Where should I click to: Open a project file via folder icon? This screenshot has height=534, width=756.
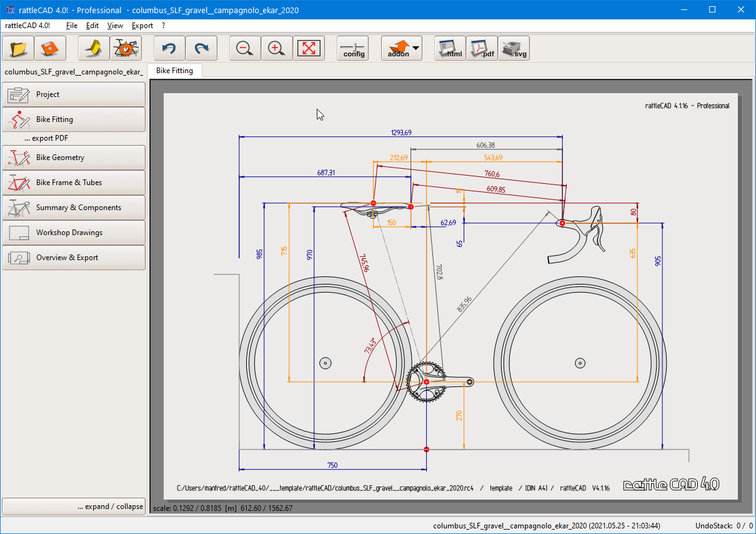(18, 48)
